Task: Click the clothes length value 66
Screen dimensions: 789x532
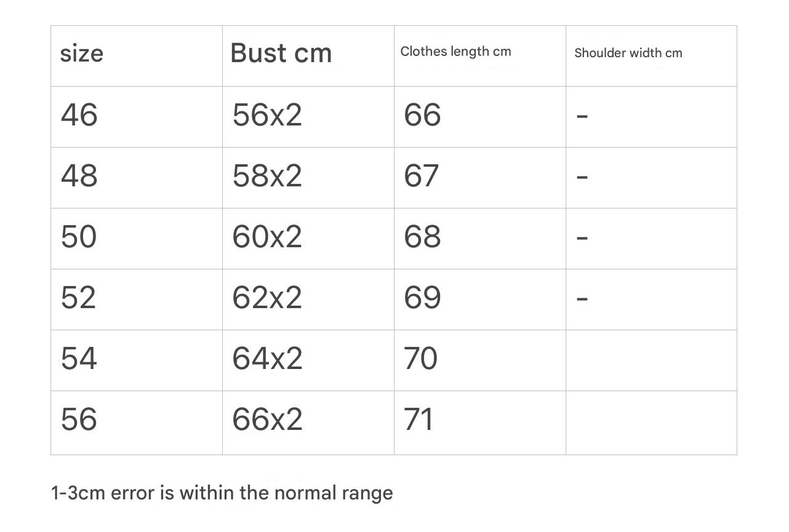Action: click(x=422, y=115)
